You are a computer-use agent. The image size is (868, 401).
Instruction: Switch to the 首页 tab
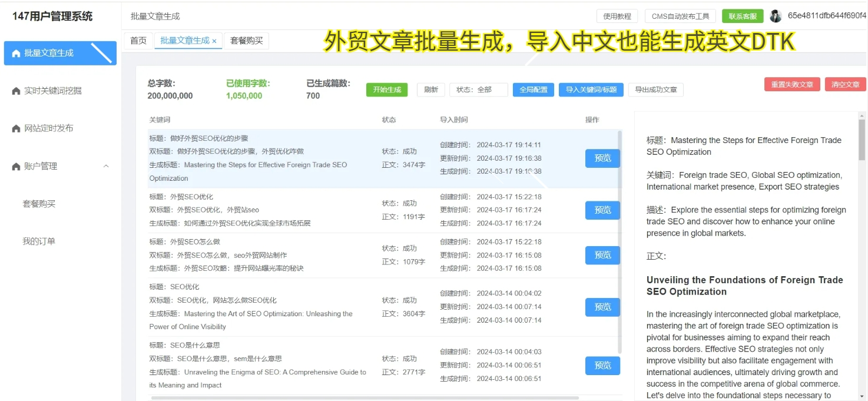138,41
